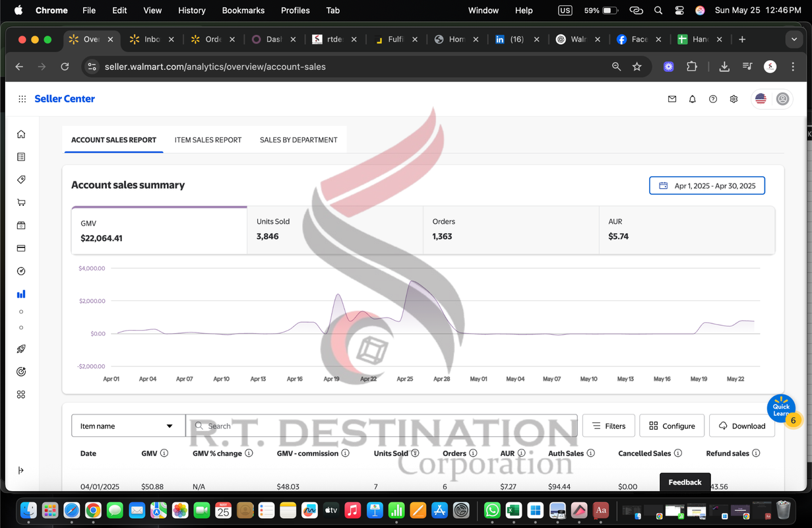This screenshot has height=528, width=812.
Task: Click the 04/01/2025 date cell
Action: [99, 486]
